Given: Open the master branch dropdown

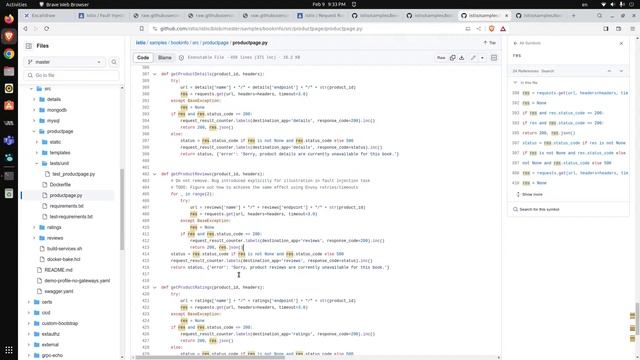Looking at the screenshot, I should pyautogui.click(x=64, y=62).
